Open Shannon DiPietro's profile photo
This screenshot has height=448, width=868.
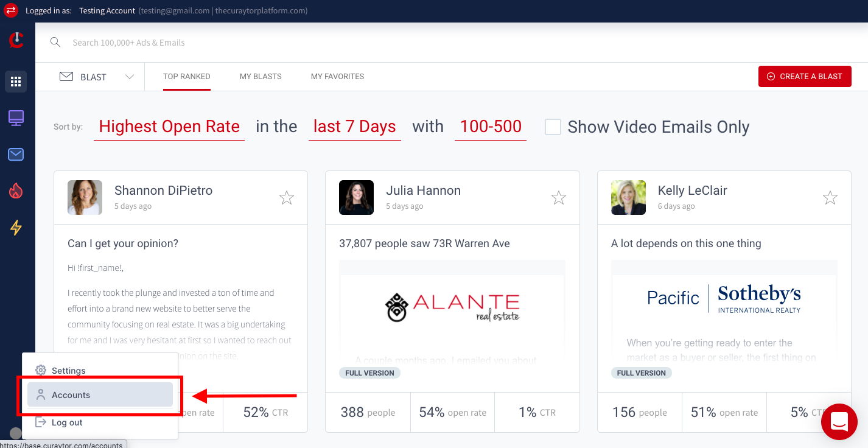coord(85,197)
